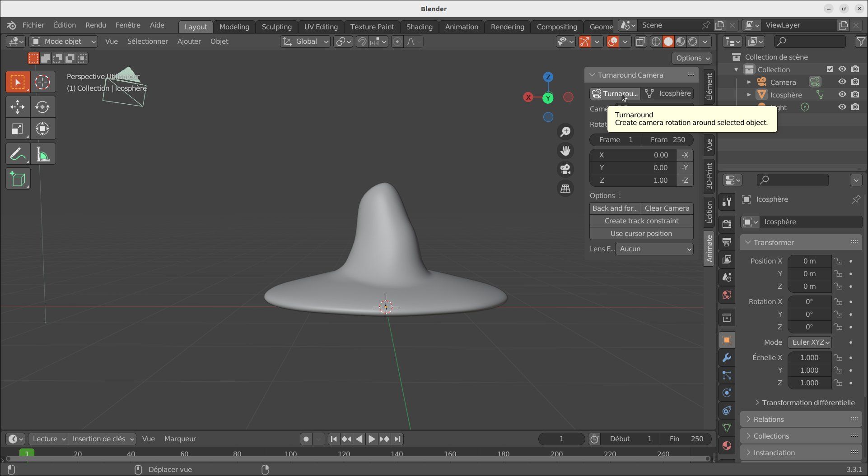Open the Lens Effects dropdown
This screenshot has width=868, height=476.
(x=654, y=249)
